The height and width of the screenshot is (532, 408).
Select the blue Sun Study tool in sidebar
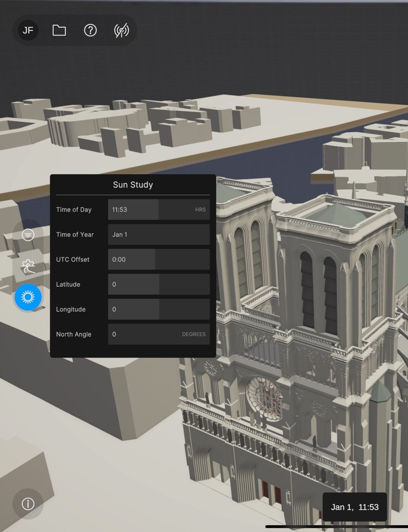pyautogui.click(x=29, y=297)
